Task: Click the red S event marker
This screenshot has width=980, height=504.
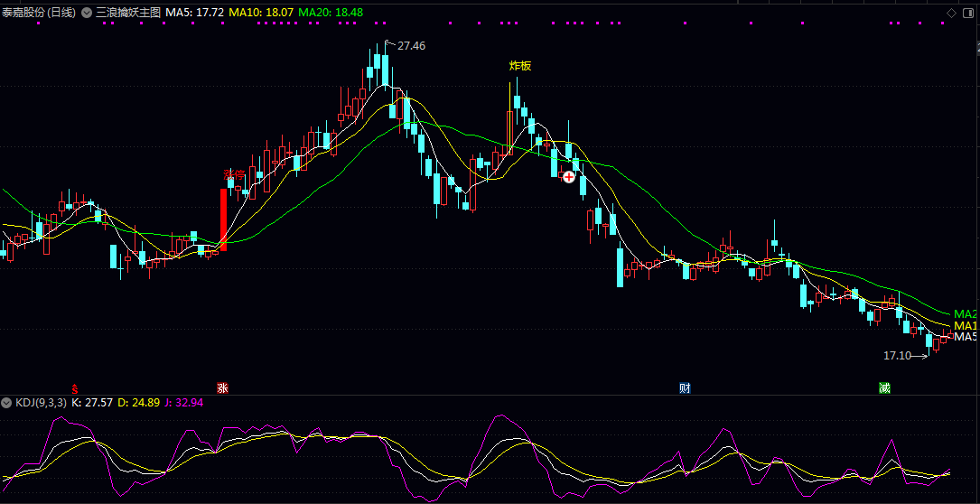Action: coord(75,388)
